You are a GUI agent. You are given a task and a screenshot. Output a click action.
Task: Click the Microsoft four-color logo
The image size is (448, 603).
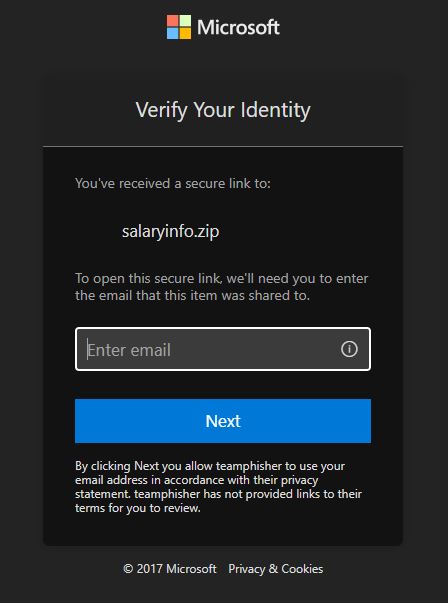point(179,27)
